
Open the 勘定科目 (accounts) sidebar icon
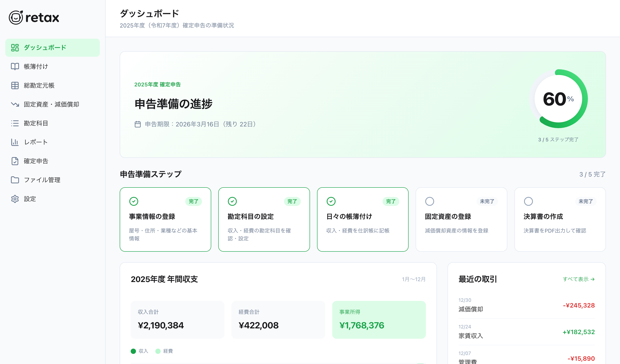tap(15, 123)
